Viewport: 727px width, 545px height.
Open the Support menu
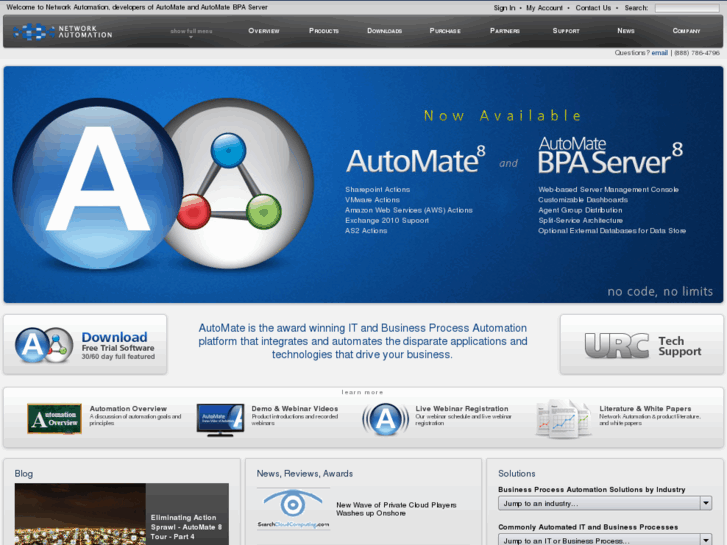566,31
